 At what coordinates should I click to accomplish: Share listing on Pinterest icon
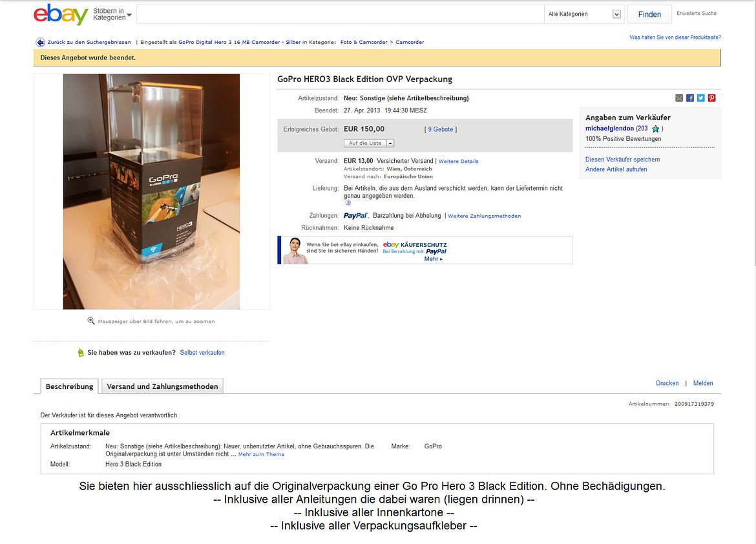[x=711, y=98]
